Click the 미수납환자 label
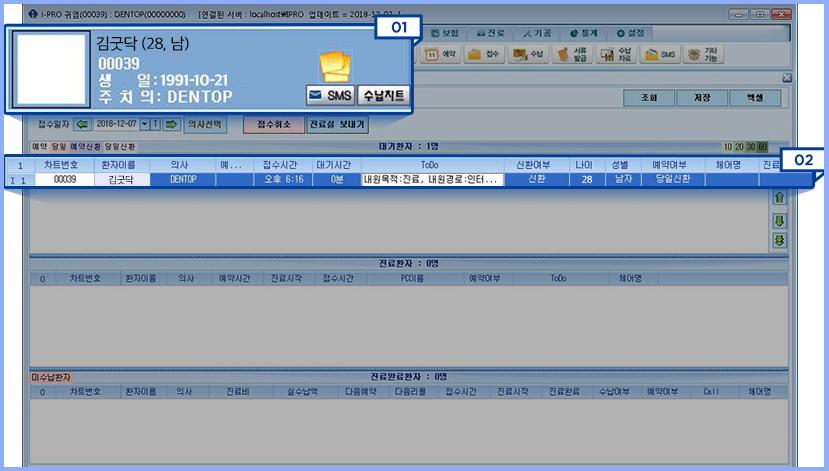 coord(51,377)
